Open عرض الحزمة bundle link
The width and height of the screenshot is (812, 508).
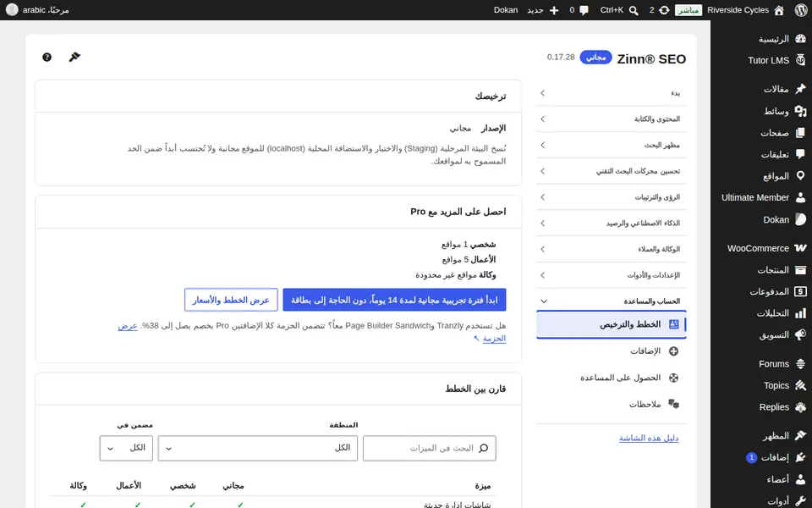(494, 339)
